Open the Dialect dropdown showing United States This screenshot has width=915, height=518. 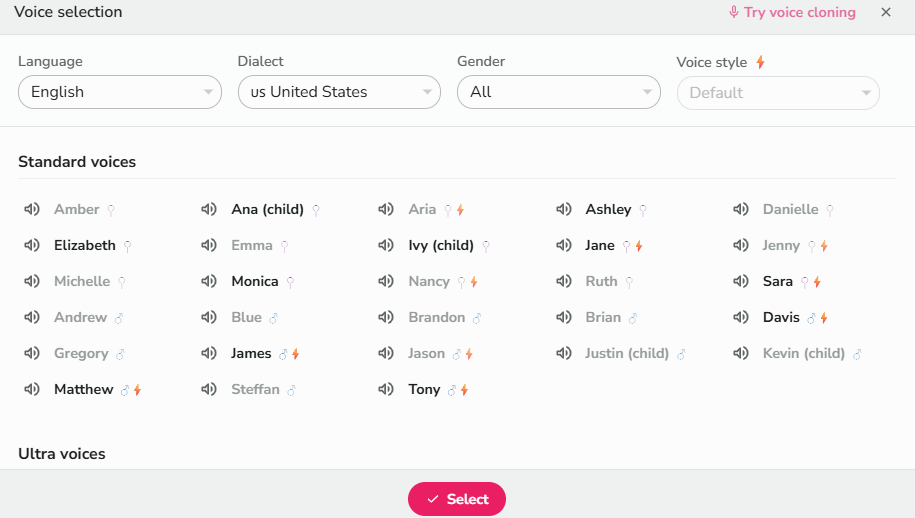coord(339,92)
